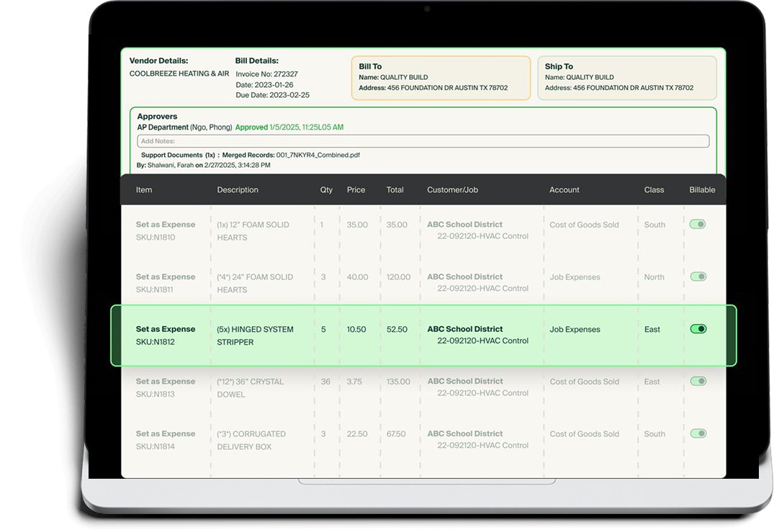Screen dimensions: 774x532
Task: Click 'ABC School District' in SKU:N1810 row
Action: (465, 225)
